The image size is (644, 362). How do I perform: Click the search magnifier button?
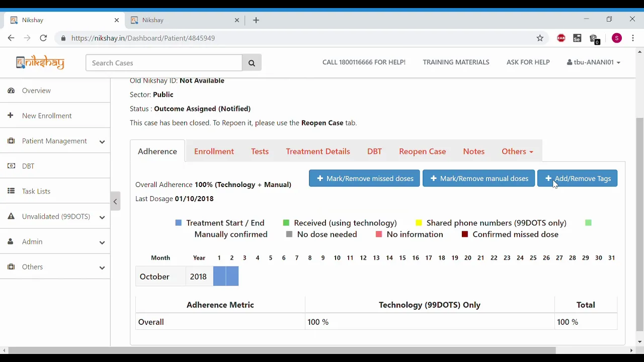[252, 63]
